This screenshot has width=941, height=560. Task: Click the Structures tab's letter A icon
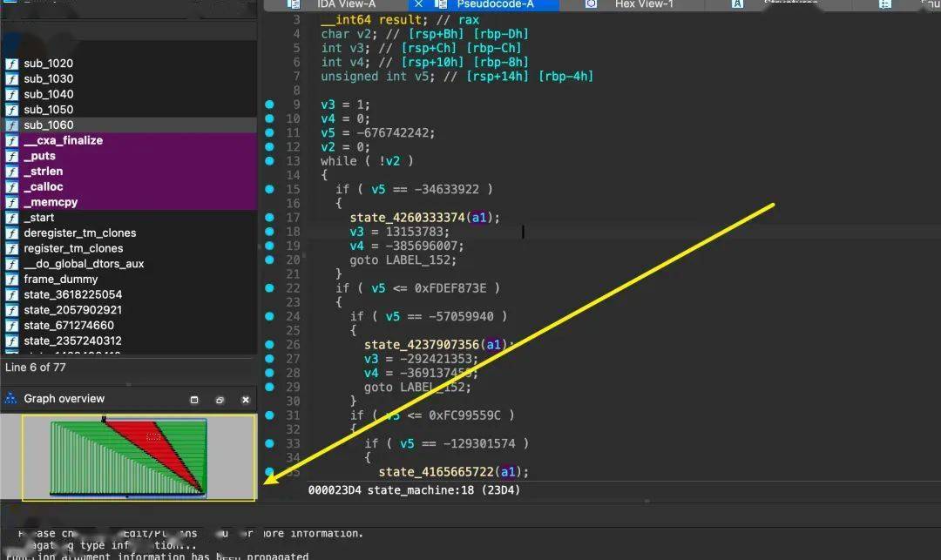click(737, 4)
